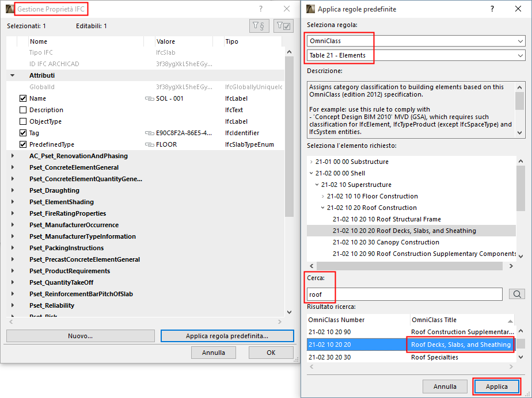The image size is (532, 398).
Task: Select 21-02 10 20 30 Canopy Construction
Action: coord(386,242)
